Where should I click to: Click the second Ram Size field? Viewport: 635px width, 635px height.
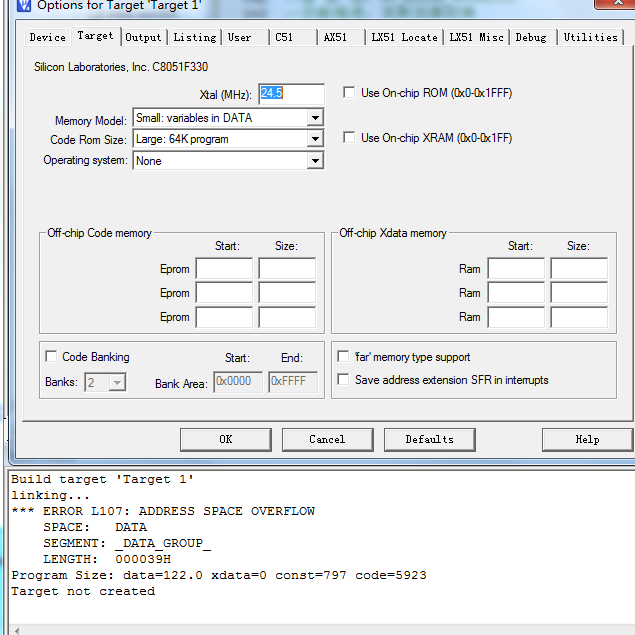tap(579, 292)
